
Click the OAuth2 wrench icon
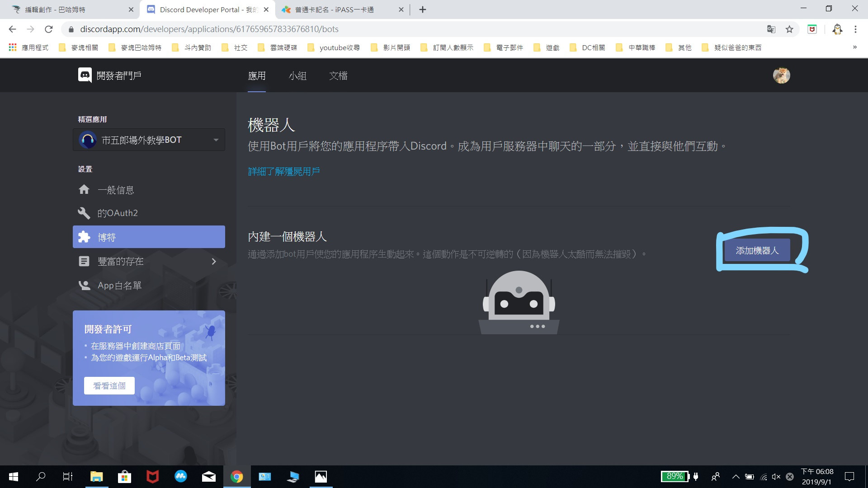[84, 213]
